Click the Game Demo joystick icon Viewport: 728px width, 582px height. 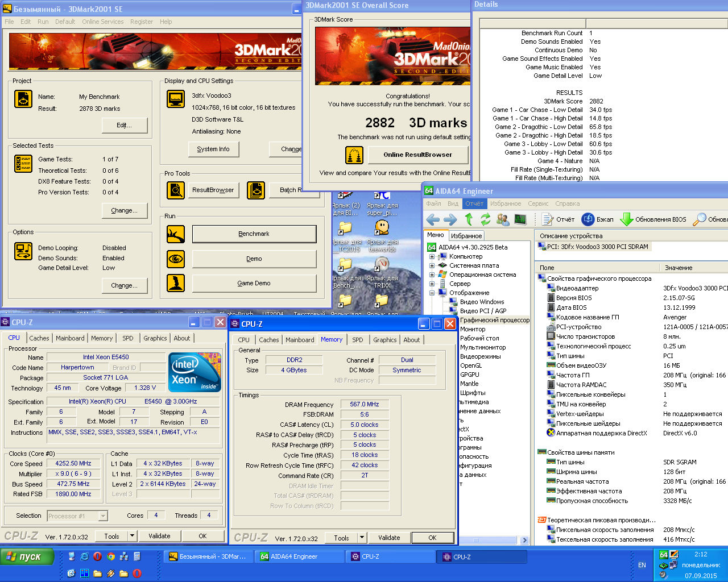coord(176,283)
